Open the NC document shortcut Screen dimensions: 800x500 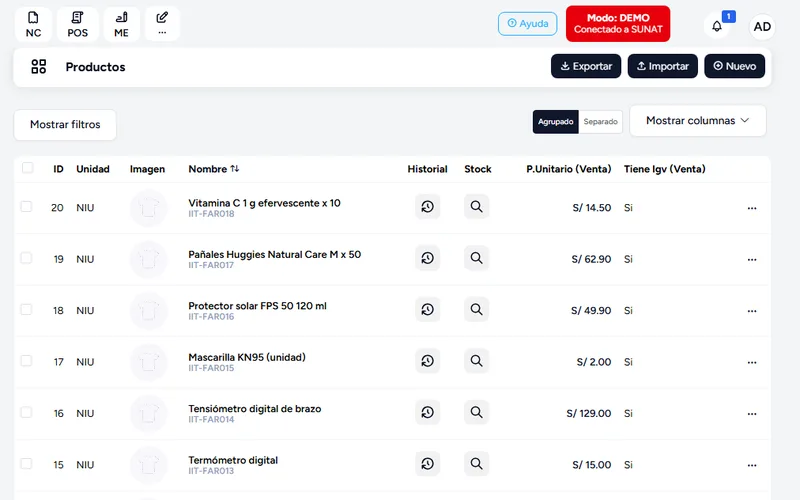[33, 24]
